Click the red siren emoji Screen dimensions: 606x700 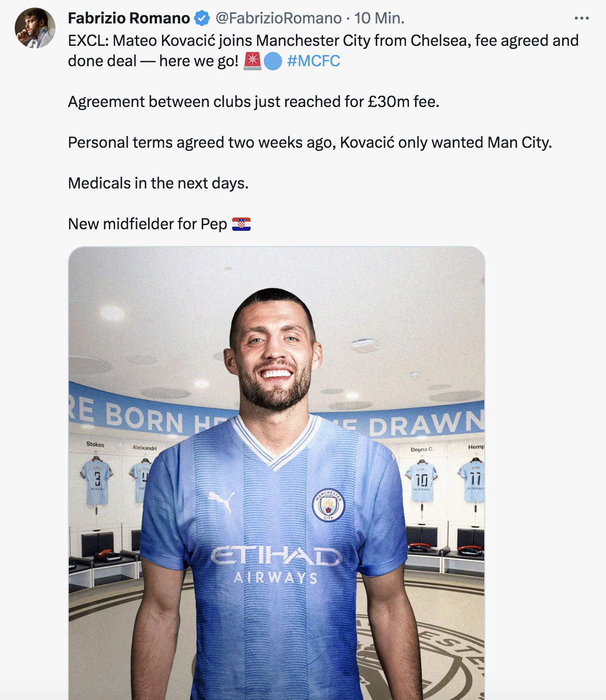253,61
